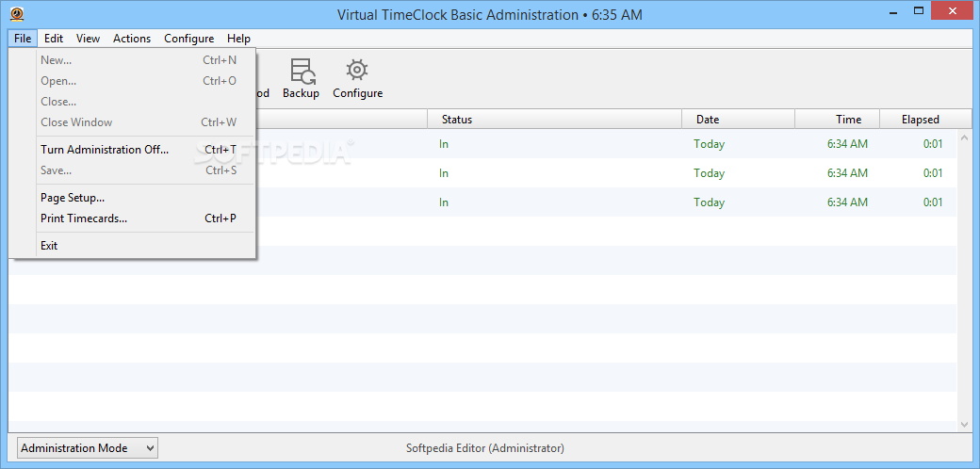The width and height of the screenshot is (980, 469).
Task: Click the disabled New... menu entry
Action: 132,60
